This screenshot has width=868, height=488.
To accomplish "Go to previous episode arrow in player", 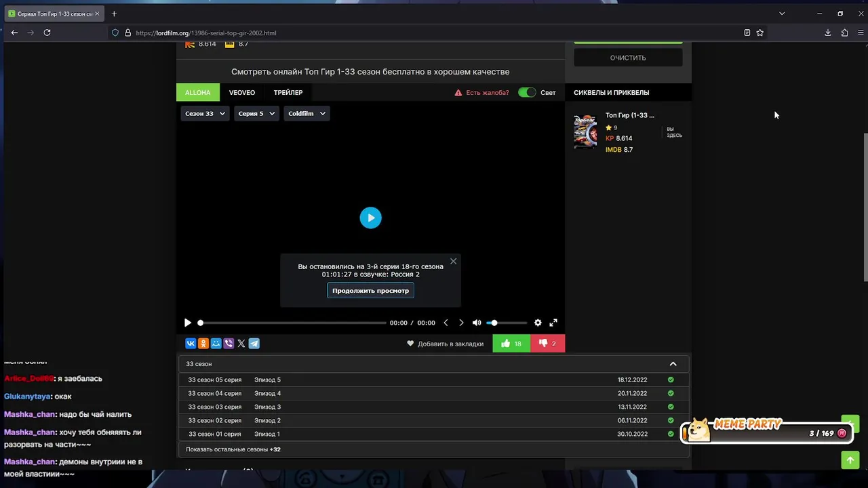I will [x=446, y=323].
